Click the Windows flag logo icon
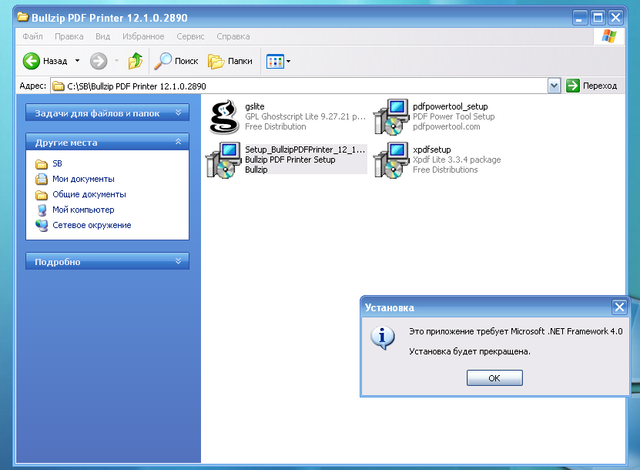Viewport: 640px width, 470px height. click(x=609, y=36)
